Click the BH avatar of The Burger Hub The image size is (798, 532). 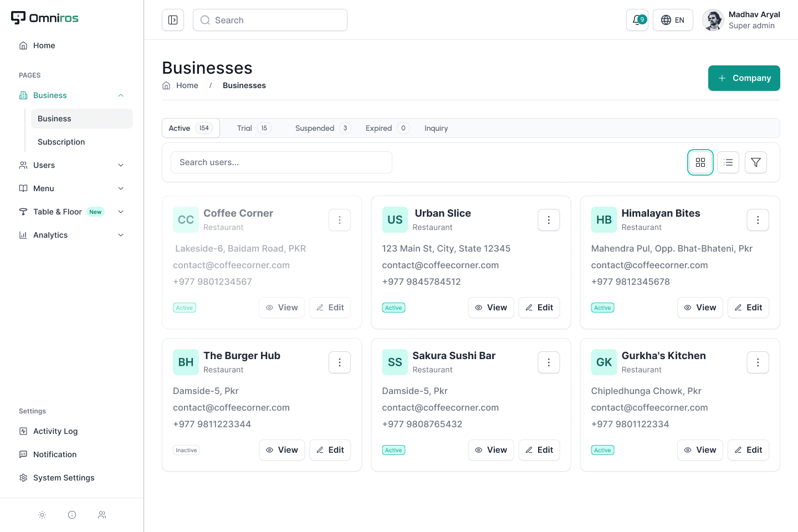click(x=186, y=362)
